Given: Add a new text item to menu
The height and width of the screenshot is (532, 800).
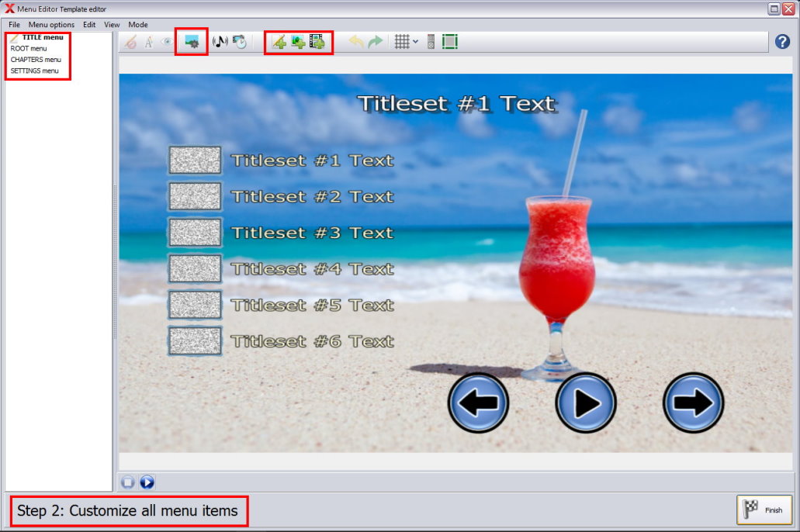Looking at the screenshot, I should [x=279, y=42].
